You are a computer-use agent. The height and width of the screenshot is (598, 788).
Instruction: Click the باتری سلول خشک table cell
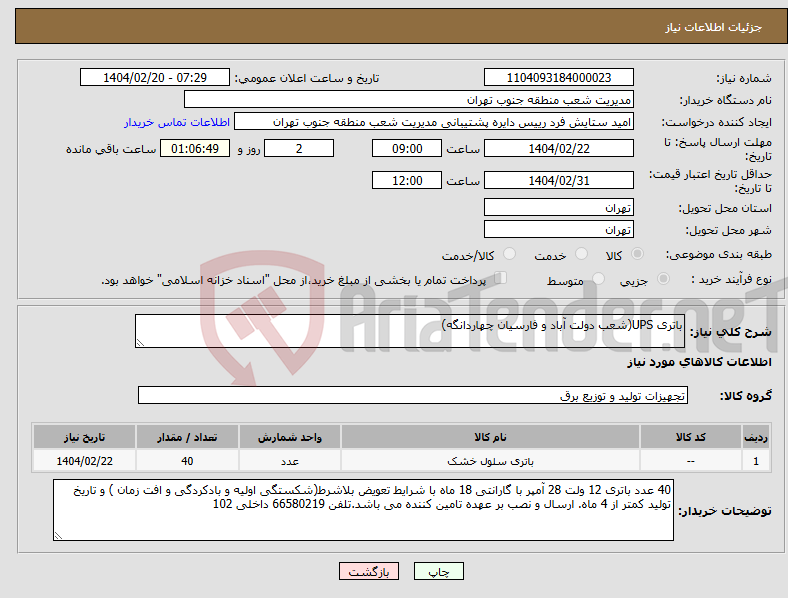click(490, 461)
